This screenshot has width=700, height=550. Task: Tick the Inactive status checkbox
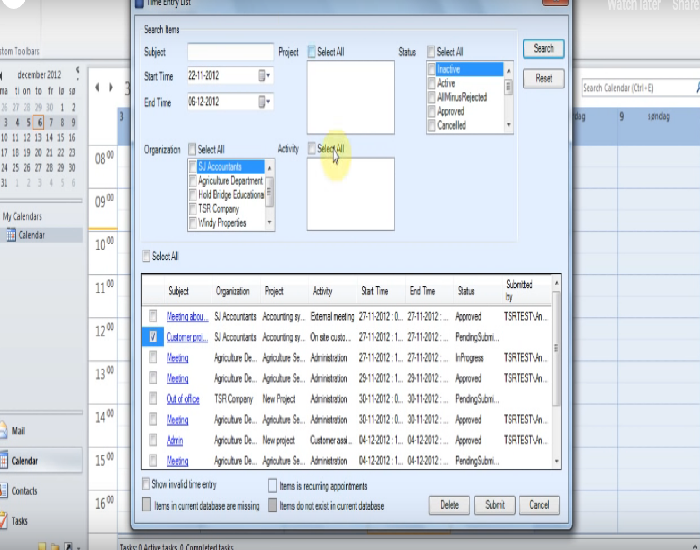tap(431, 69)
